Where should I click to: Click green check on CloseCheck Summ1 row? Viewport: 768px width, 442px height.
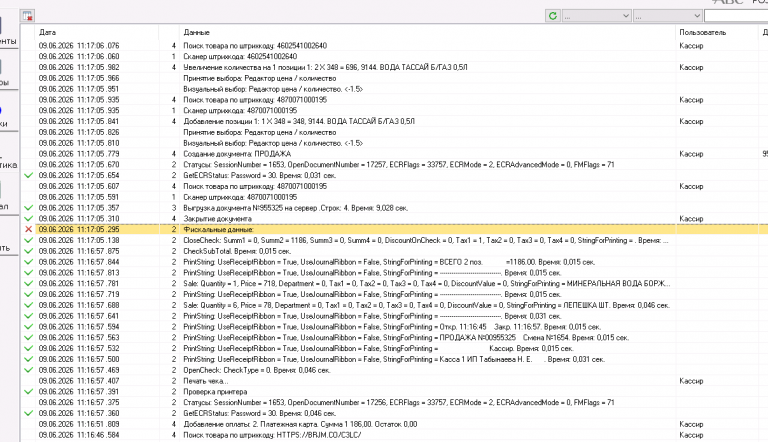pos(28,240)
